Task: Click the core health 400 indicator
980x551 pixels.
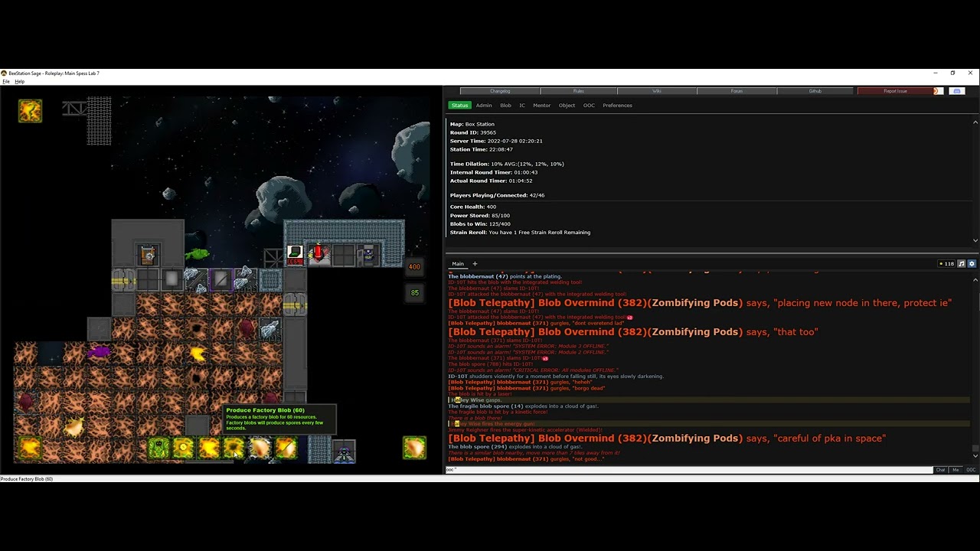Action: 414,267
